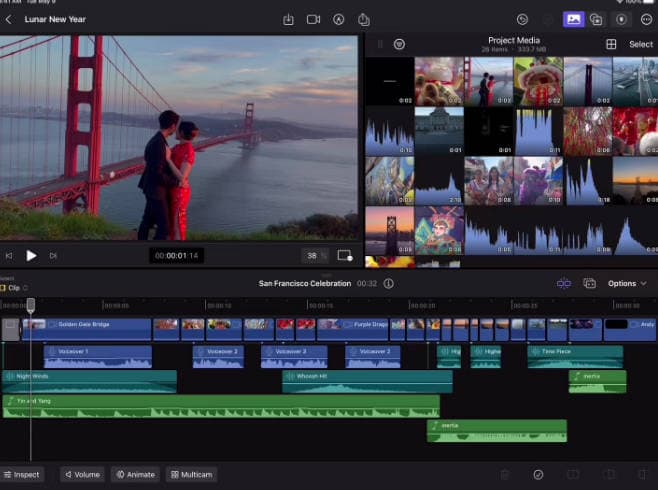Play the viewer video
Viewport: 658px width, 490px height.
coord(31,255)
